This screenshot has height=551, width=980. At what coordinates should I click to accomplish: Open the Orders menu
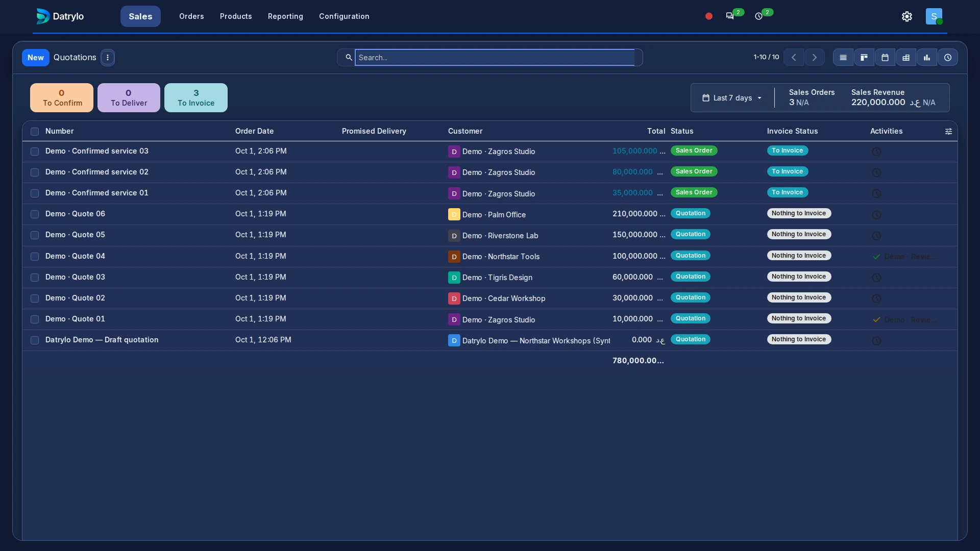coord(191,16)
